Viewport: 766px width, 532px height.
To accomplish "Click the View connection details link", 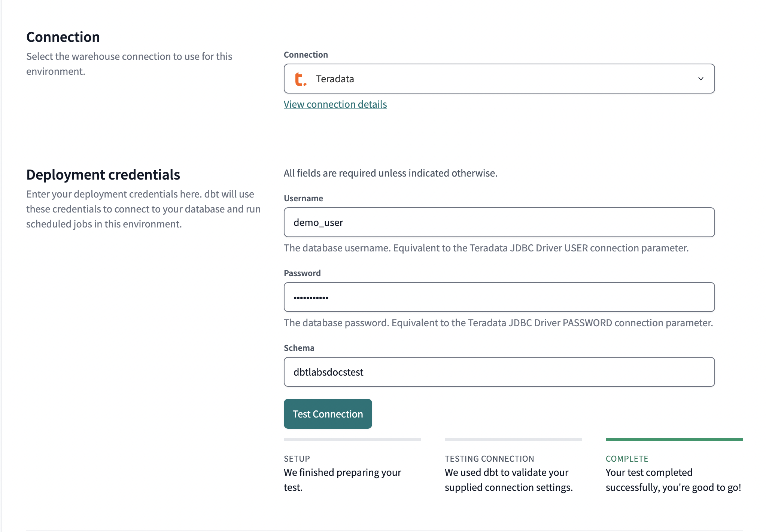I will pyautogui.click(x=335, y=104).
